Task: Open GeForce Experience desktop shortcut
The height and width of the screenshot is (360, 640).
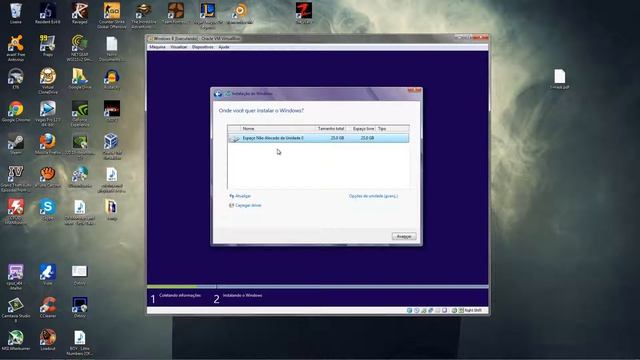Action: pos(80,113)
